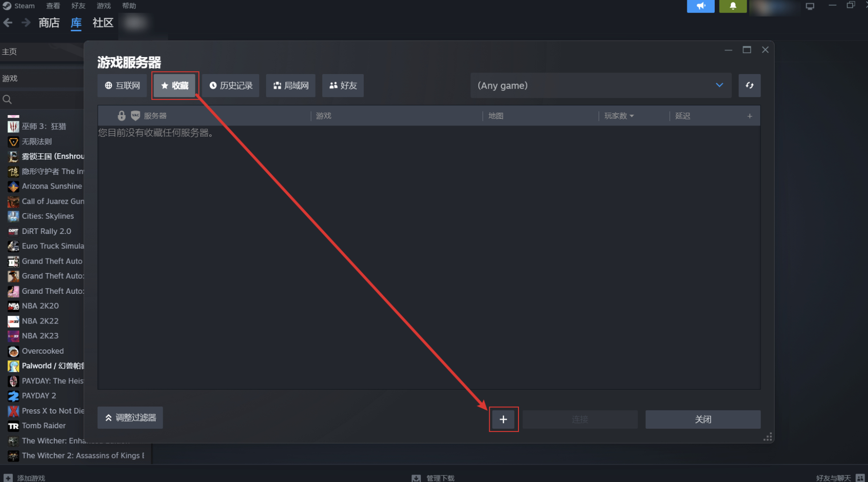
Task: Sort by 服务器 column header
Action: [x=155, y=116]
